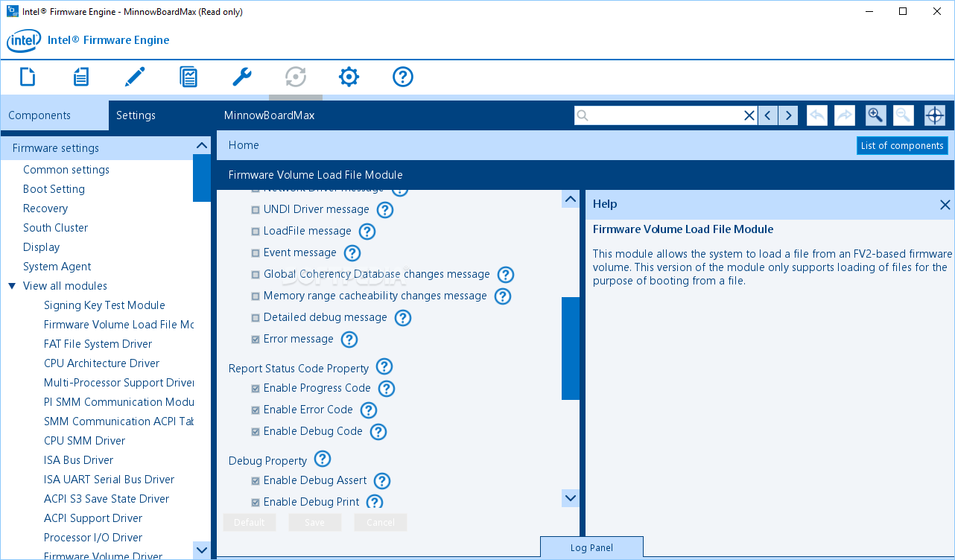Uncheck the Error message checkbox
Image resolution: width=955 pixels, height=560 pixels.
point(256,340)
